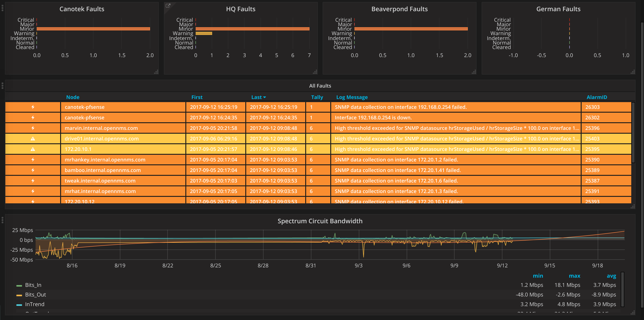Viewport: 644px width, 320px height.
Task: Sort the table by AlarmID column header
Action: tap(597, 97)
